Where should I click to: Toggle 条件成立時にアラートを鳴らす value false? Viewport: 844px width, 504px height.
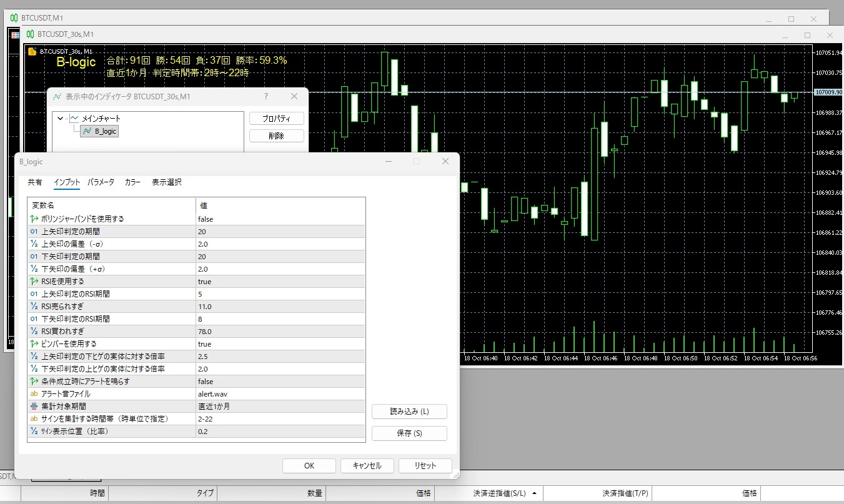281,382
